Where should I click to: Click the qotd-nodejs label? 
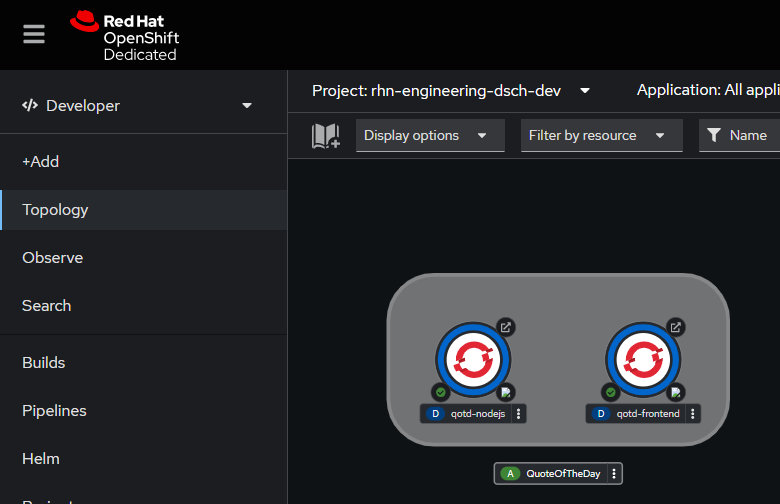(478, 414)
